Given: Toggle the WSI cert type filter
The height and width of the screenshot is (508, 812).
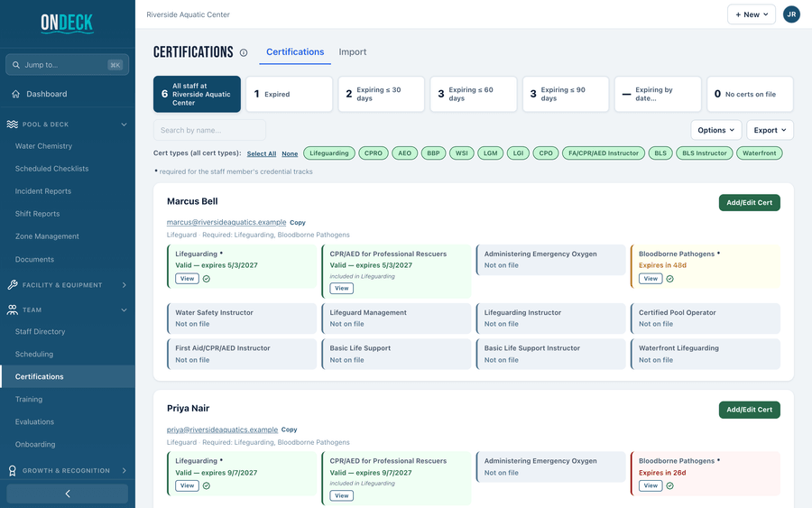Looking at the screenshot, I should pos(461,153).
